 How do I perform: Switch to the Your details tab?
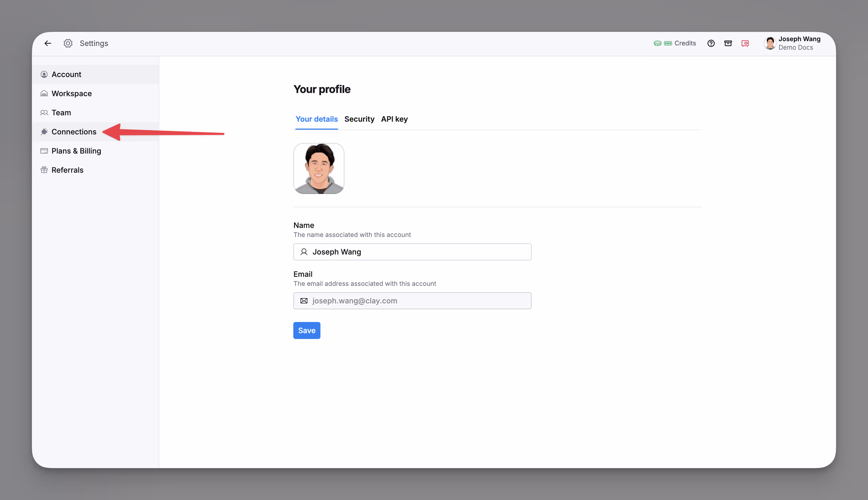[316, 119]
